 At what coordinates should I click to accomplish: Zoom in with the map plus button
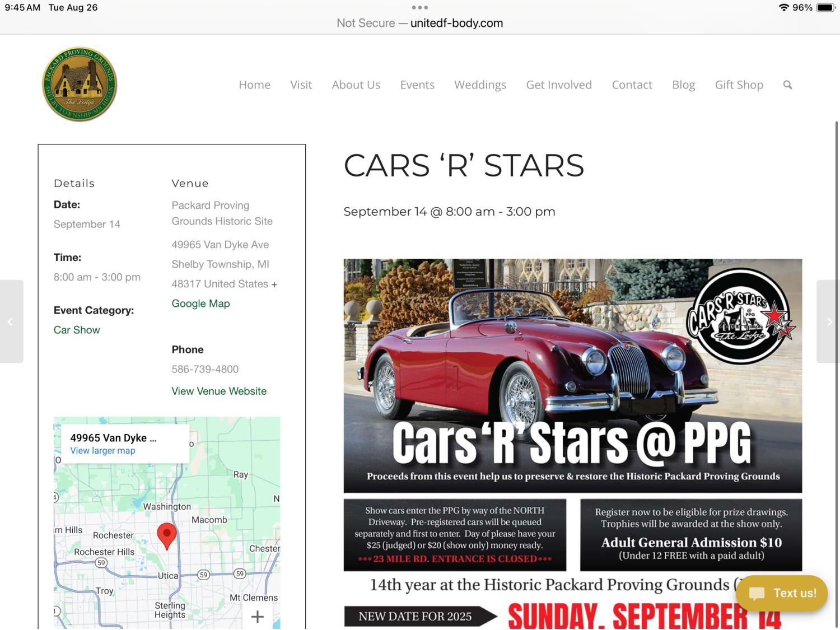click(x=258, y=617)
